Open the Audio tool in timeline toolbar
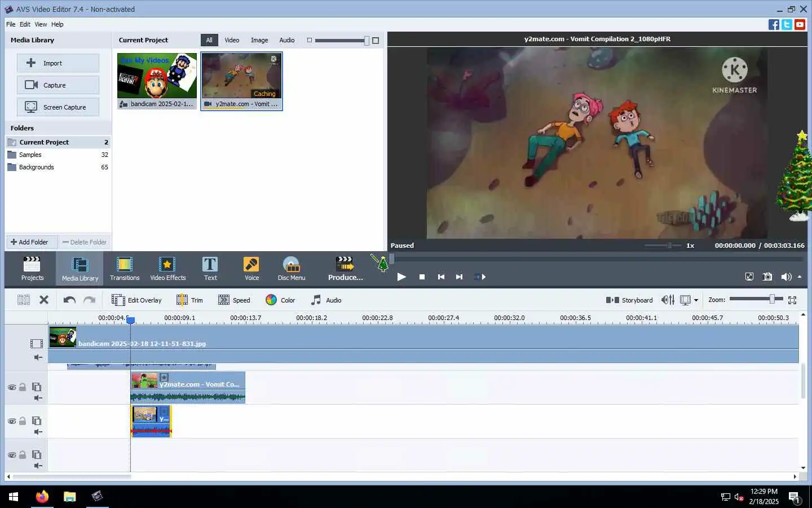Image resolution: width=812 pixels, height=508 pixels. (x=326, y=300)
